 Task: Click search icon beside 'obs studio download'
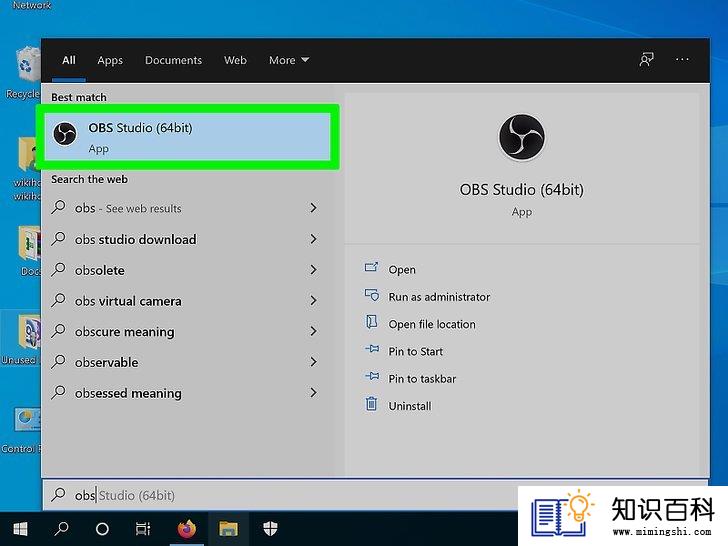click(x=58, y=238)
